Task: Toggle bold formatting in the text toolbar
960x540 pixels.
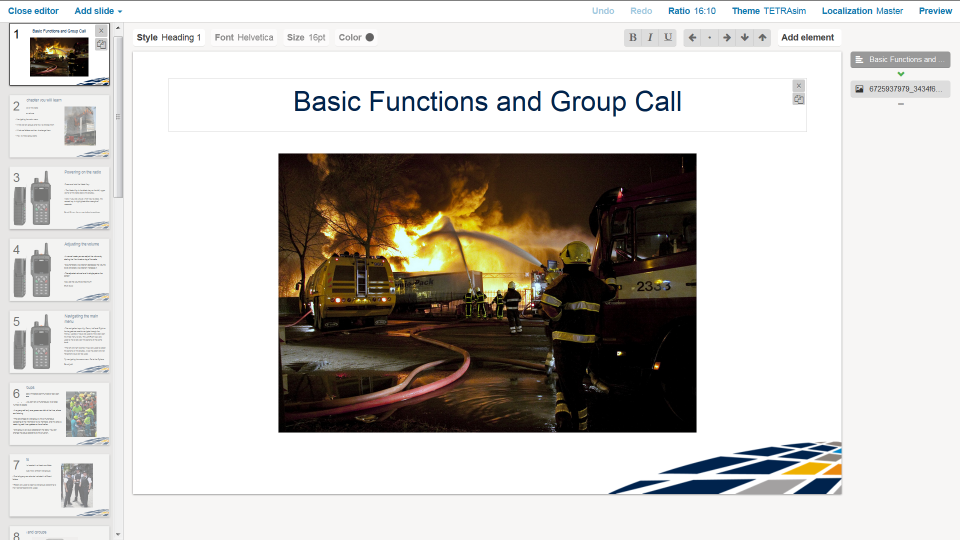Action: pyautogui.click(x=633, y=38)
